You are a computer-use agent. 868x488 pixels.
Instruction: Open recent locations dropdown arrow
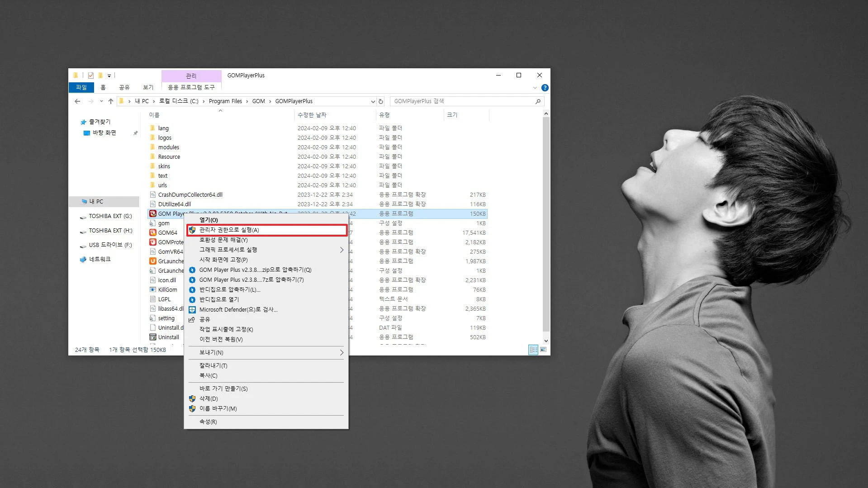click(101, 101)
